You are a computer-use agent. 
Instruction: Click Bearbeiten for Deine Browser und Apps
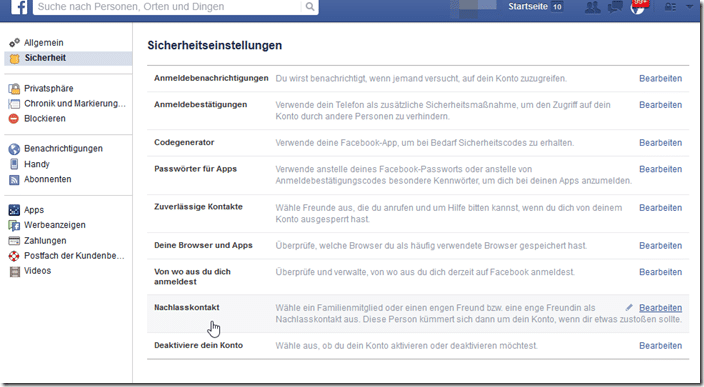tap(660, 246)
